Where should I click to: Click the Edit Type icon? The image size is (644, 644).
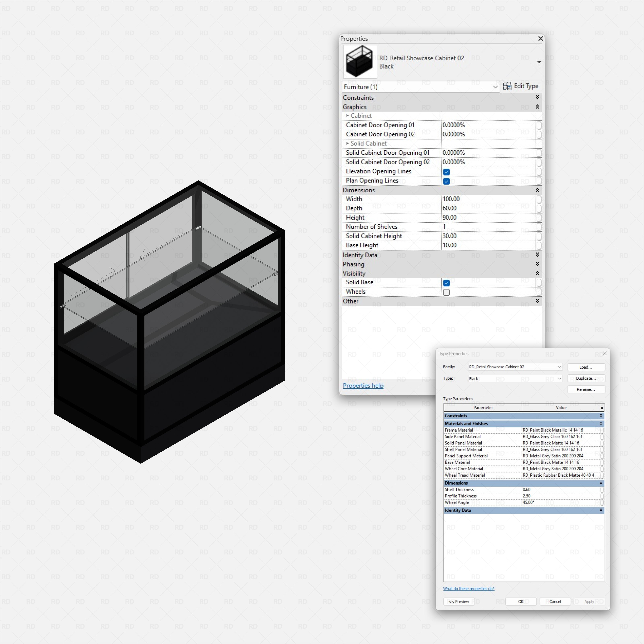coord(507,86)
